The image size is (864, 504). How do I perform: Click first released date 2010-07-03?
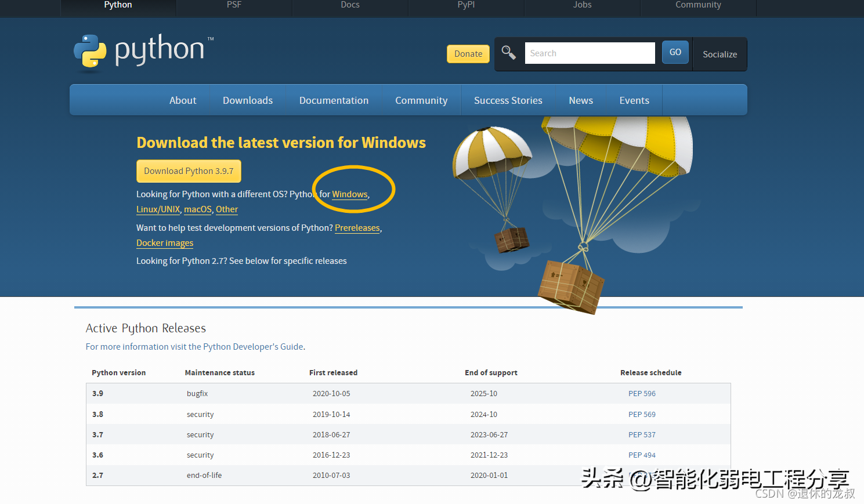331,476
